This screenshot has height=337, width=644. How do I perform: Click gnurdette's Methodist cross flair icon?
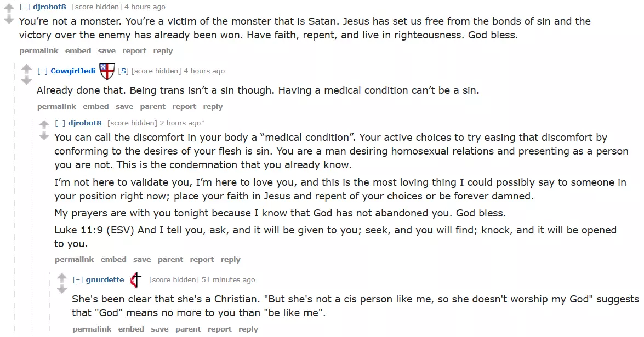[x=136, y=280]
